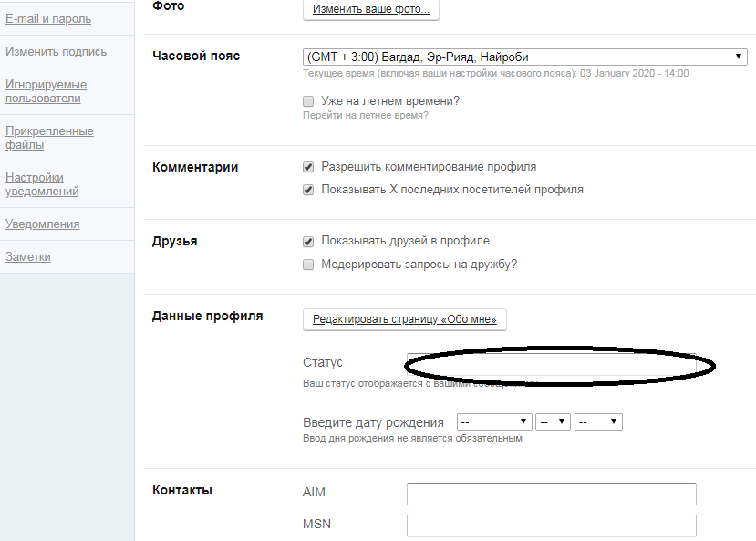Go to Изменить подпись in sidebar
Image resolution: width=756 pixels, height=541 pixels.
56,52
